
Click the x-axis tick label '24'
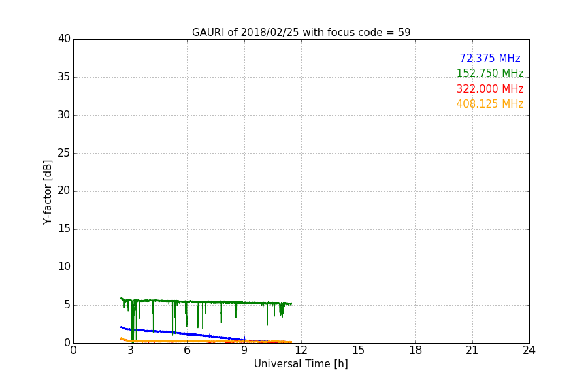coord(529,350)
